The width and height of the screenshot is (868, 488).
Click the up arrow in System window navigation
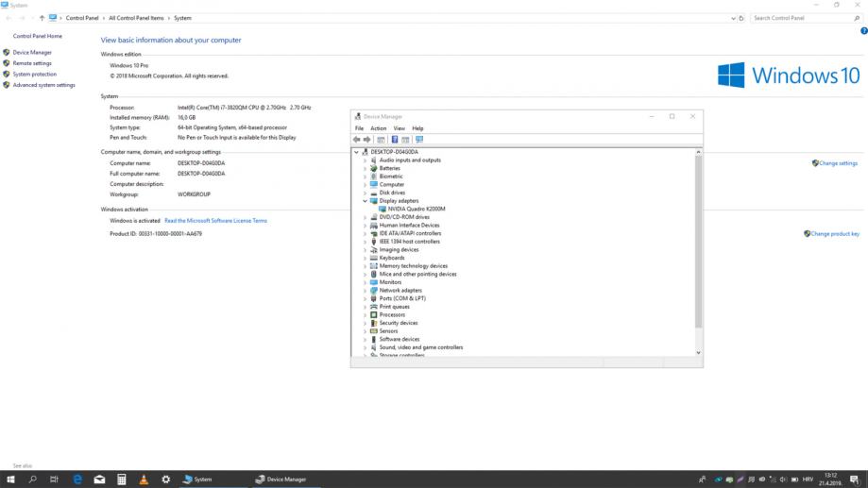pyautogui.click(x=42, y=18)
